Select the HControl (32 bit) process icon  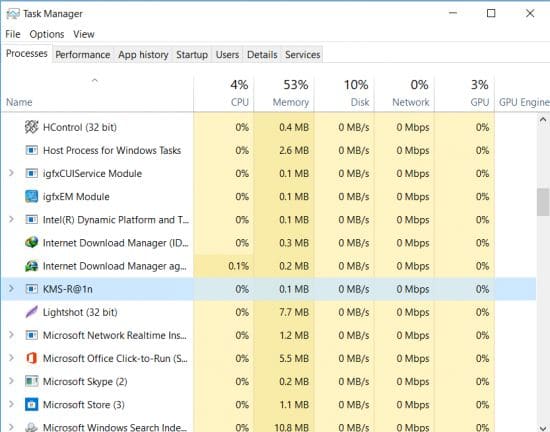pos(31,127)
